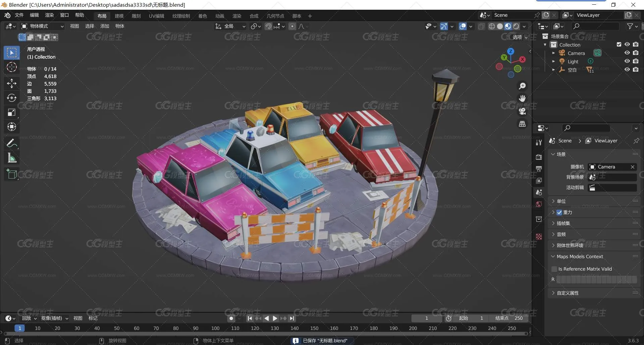The image size is (644, 345).
Task: Toggle camera view in the viewport
Action: coord(522,111)
